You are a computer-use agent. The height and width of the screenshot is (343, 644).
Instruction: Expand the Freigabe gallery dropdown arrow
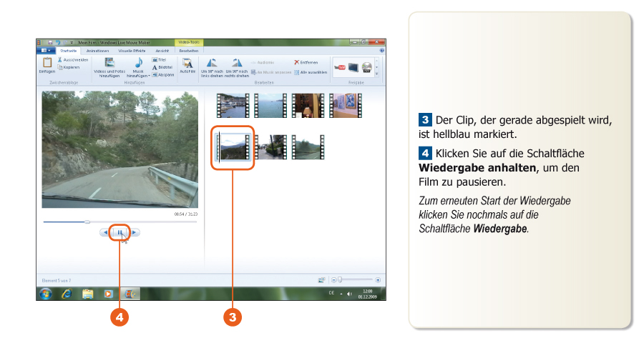click(377, 74)
